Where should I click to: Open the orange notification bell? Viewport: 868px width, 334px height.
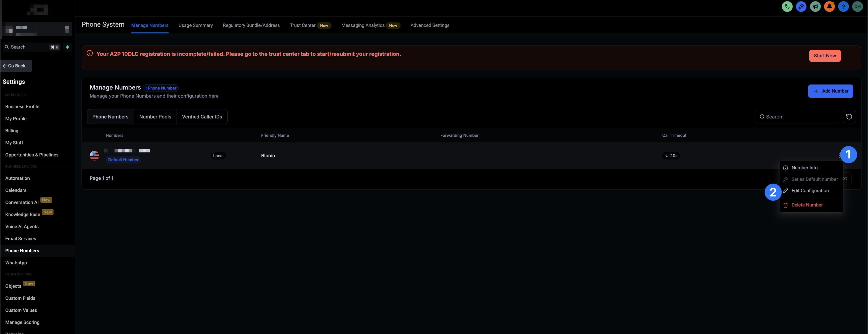[x=829, y=6]
